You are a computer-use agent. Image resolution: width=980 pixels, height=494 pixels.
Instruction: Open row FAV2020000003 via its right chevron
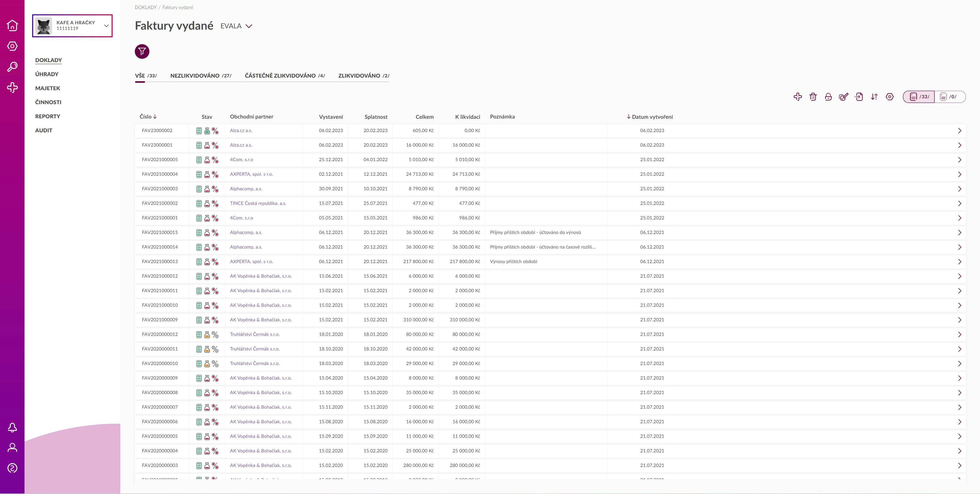[x=960, y=465]
